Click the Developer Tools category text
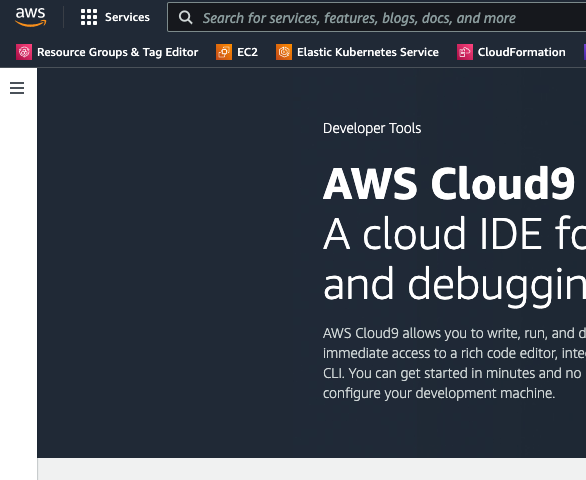The image size is (586, 480). click(372, 128)
